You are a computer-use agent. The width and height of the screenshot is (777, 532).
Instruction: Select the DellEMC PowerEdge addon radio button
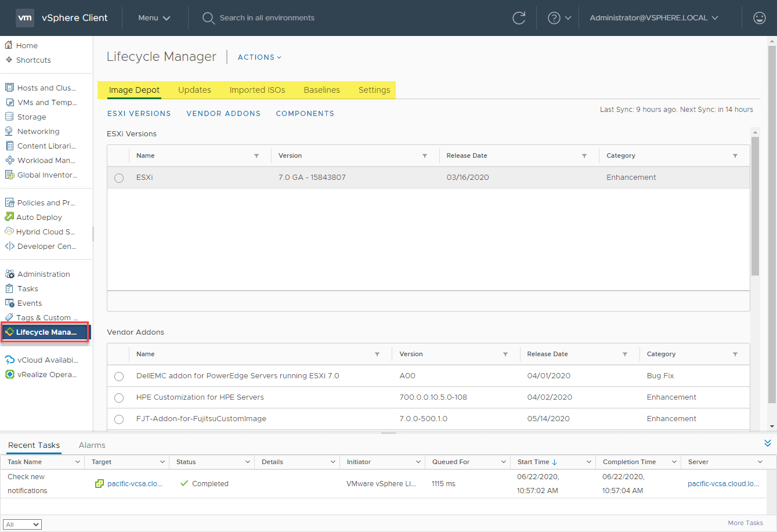[x=119, y=376]
